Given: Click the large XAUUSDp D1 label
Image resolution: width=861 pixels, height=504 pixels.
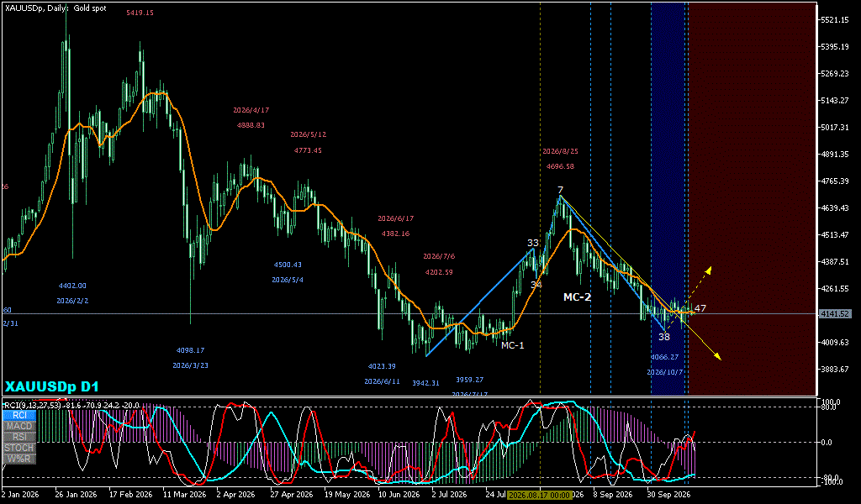Looking at the screenshot, I should click(51, 386).
